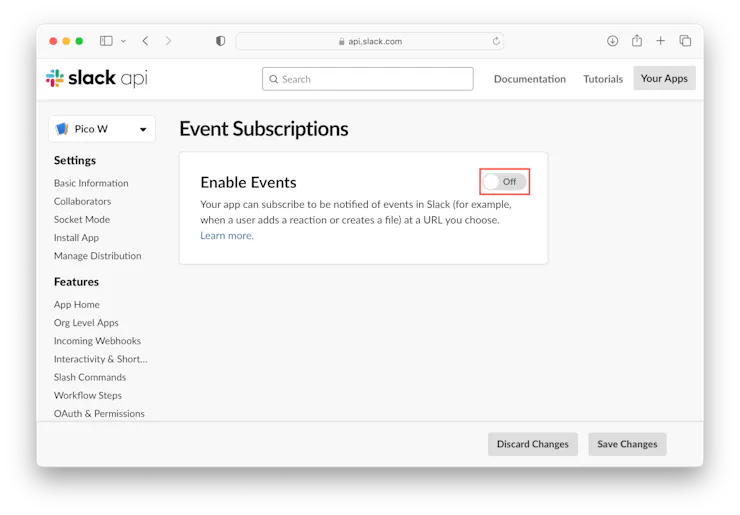Turn on the Enable Events toggle
This screenshot has width=740, height=515.
tap(504, 182)
